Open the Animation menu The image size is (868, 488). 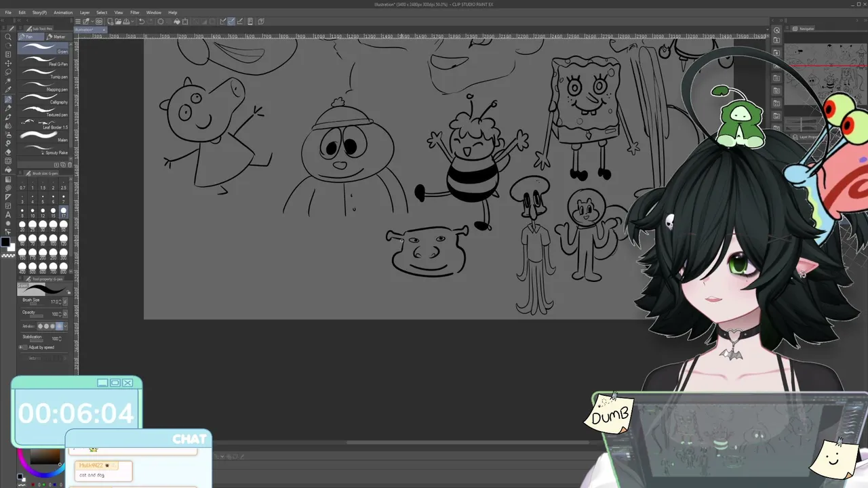pyautogui.click(x=63, y=12)
